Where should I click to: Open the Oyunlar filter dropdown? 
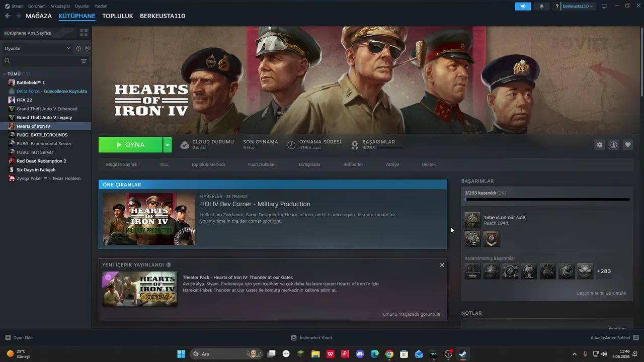38,48
